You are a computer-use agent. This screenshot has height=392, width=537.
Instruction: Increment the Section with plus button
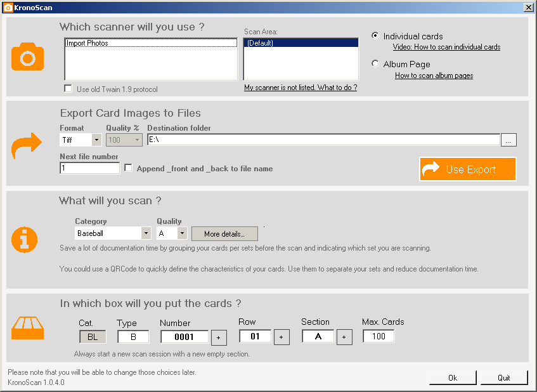(344, 337)
